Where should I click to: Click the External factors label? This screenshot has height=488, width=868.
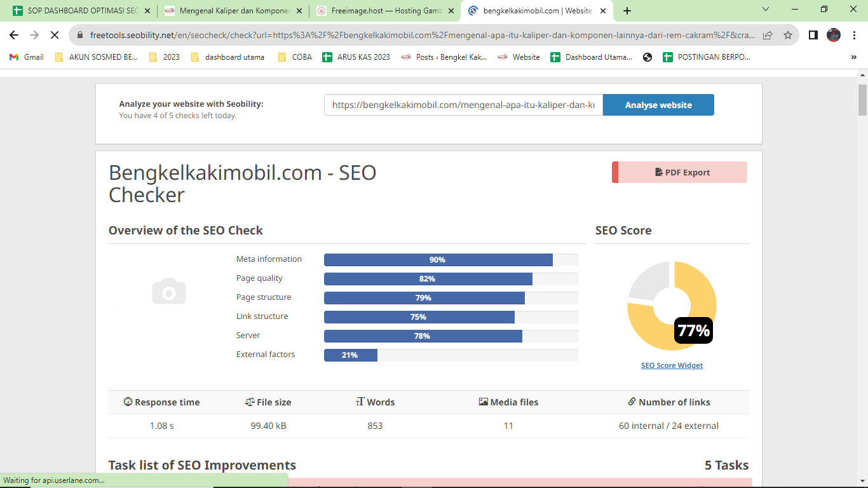(x=266, y=355)
